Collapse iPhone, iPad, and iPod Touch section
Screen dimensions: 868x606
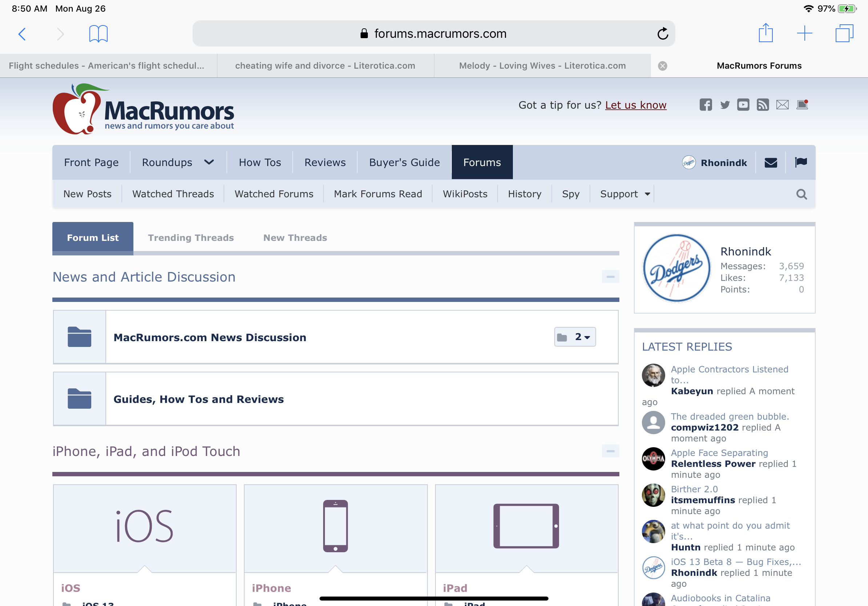coord(610,451)
